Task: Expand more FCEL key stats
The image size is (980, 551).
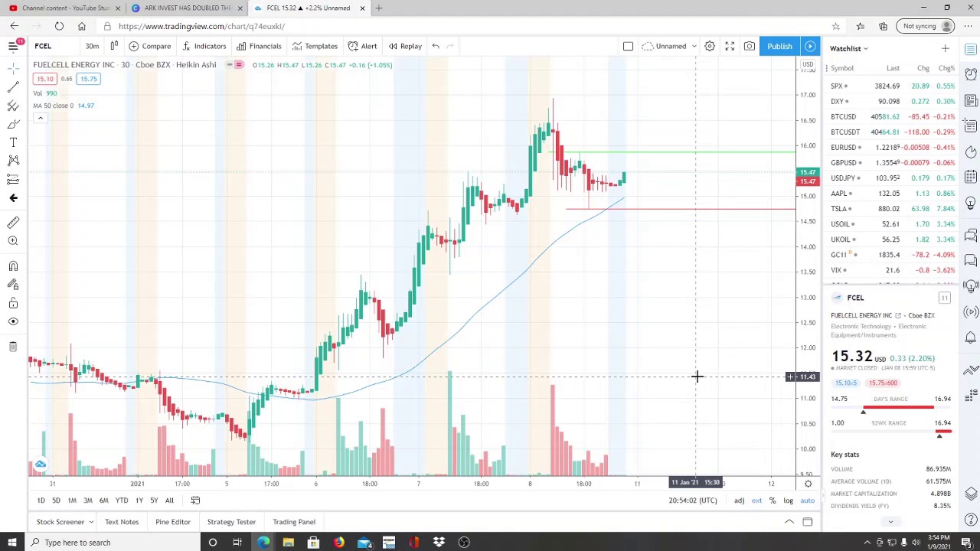Action: pyautogui.click(x=890, y=522)
